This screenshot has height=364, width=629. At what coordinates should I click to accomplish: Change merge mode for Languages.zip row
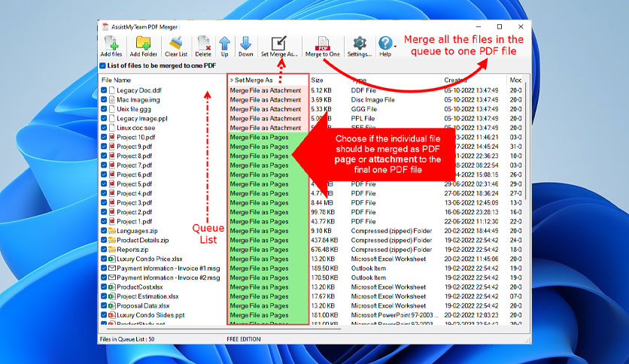tap(259, 230)
